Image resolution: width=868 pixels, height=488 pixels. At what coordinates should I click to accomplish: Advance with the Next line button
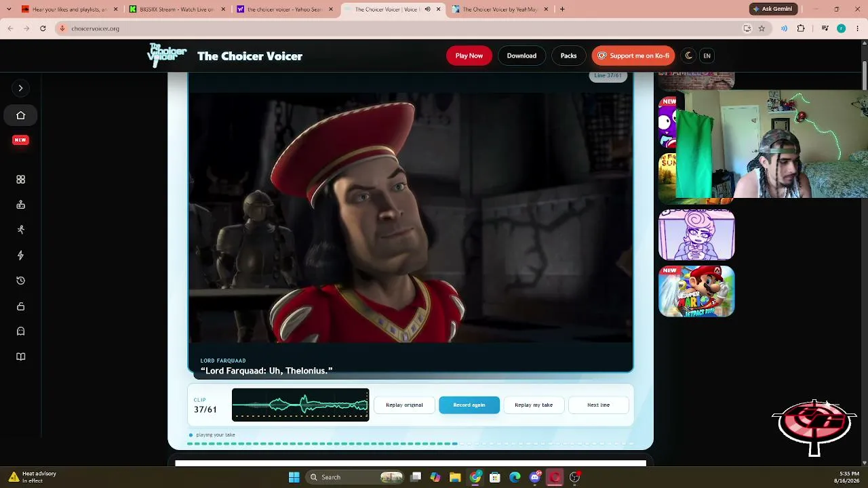click(x=598, y=405)
